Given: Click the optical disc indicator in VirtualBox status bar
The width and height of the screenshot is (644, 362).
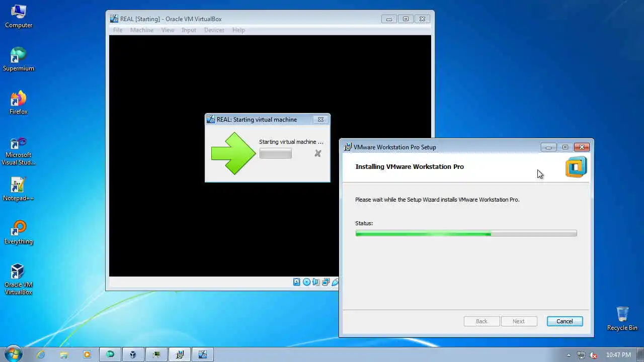Looking at the screenshot, I should pyautogui.click(x=306, y=282).
